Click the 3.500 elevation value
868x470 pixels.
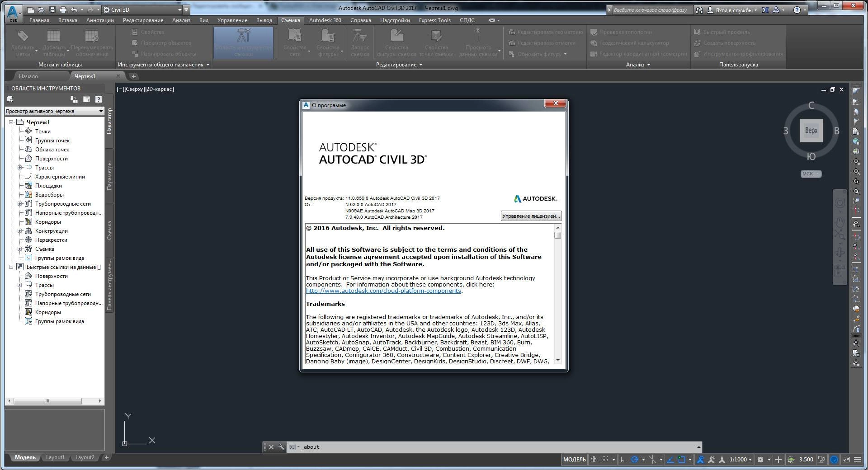point(806,460)
